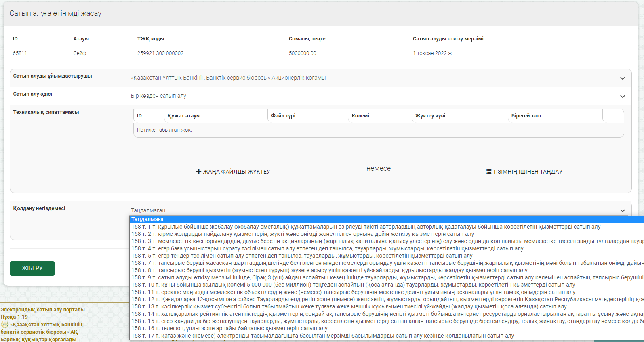Select option 158 т. 5 т. failed tender

301,256
